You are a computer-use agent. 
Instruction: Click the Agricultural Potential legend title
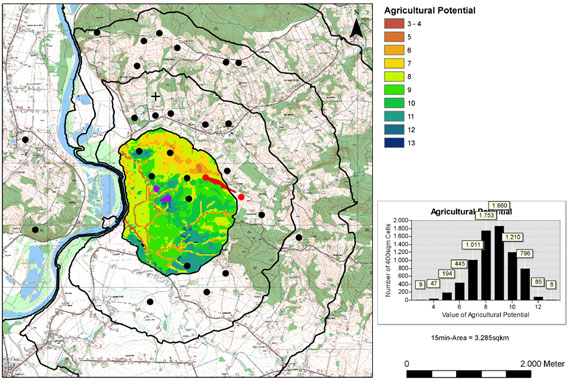(430, 11)
